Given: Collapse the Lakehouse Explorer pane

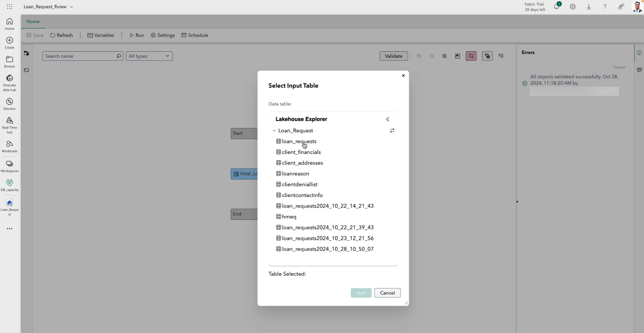Looking at the screenshot, I should click(x=387, y=119).
